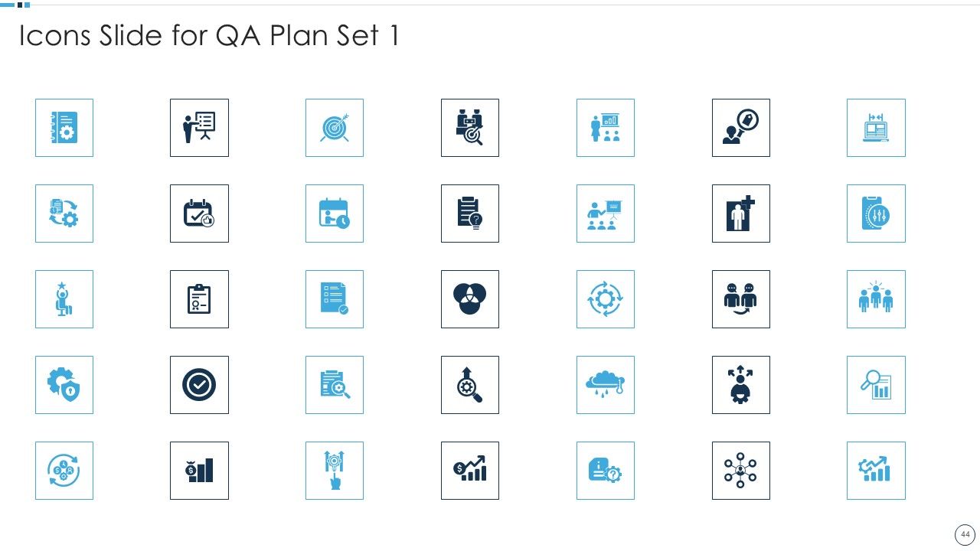Click the gear with security shield icon
The image size is (980, 551).
(x=64, y=385)
